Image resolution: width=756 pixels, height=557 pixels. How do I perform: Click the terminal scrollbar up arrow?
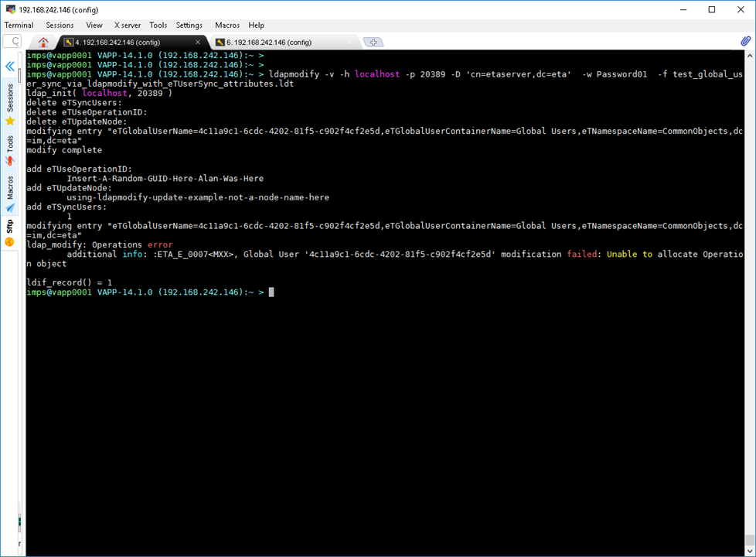[750, 56]
